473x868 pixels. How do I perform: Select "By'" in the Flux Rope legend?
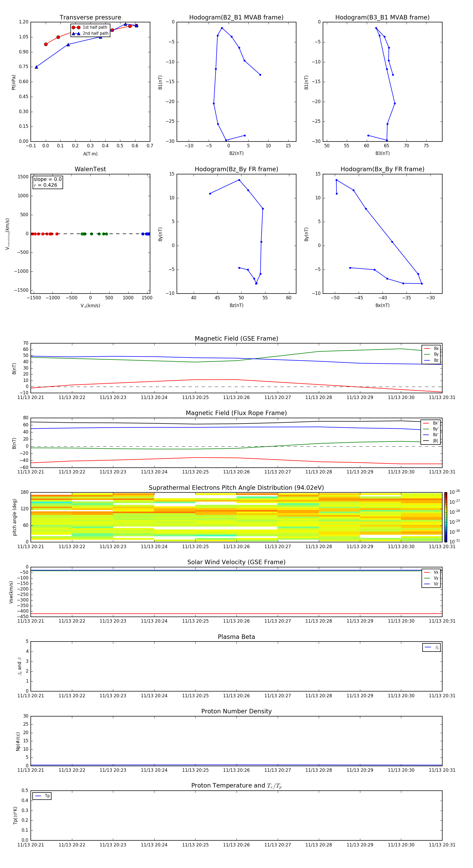(x=431, y=429)
